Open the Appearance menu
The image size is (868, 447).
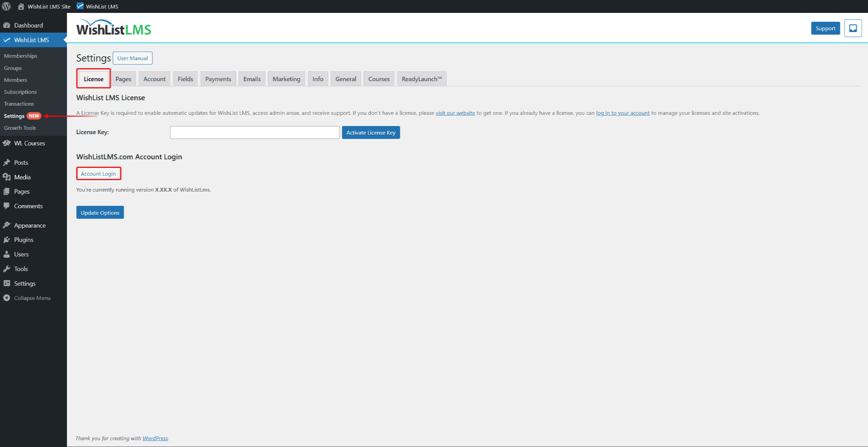tap(30, 225)
